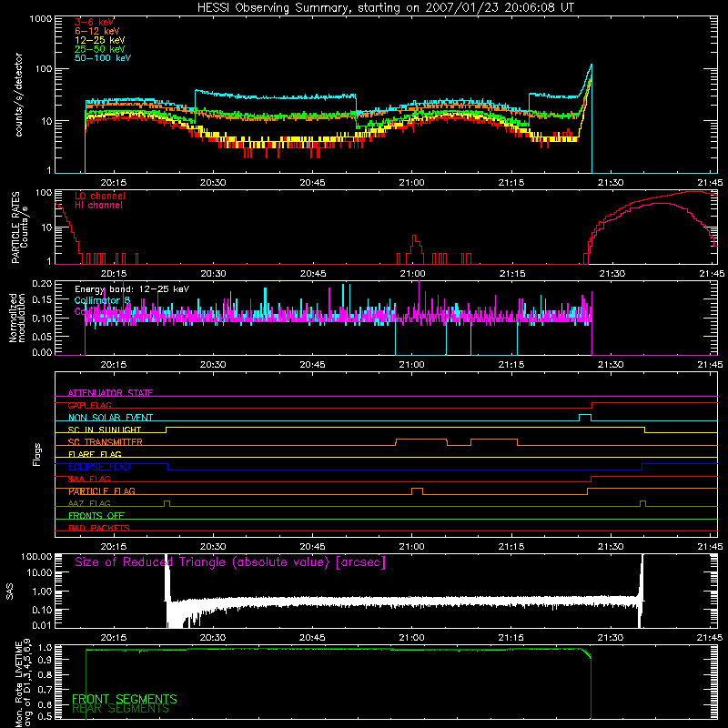Click the FRONT SEGMENTS legend label
The height and width of the screenshot is (728, 728).
point(125,699)
